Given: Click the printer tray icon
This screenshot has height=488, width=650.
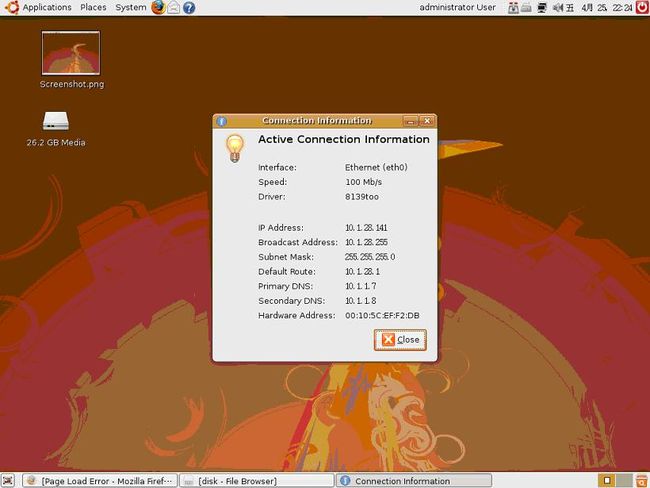Looking at the screenshot, I should coord(526,7).
